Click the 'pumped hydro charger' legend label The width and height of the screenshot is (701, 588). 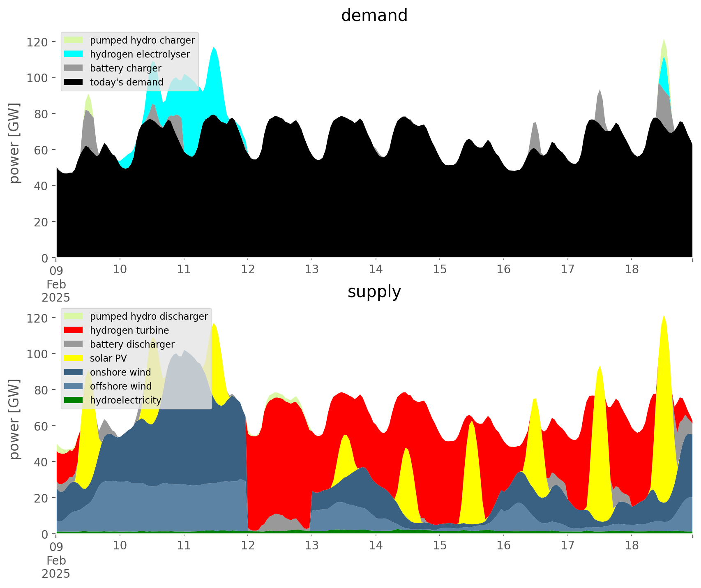pos(142,41)
